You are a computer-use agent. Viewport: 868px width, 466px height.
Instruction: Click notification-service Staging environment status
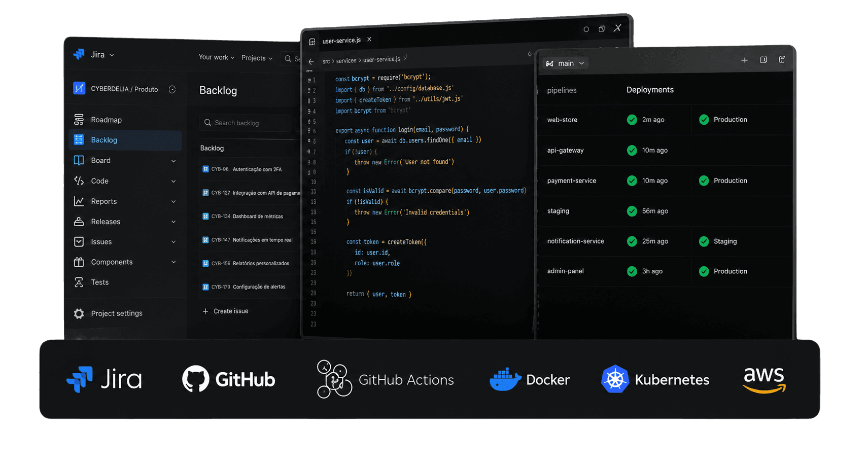[718, 241]
